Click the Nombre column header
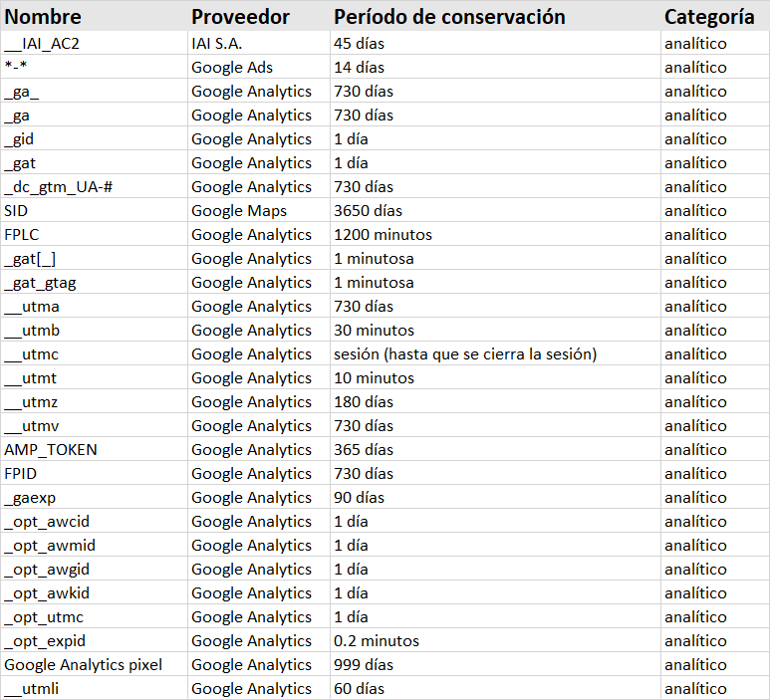 click(x=43, y=17)
